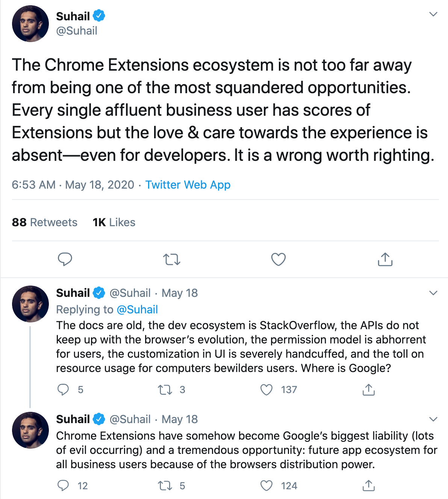View the 1K Likes list
Image resolution: width=448 pixels, height=499 pixels.
click(x=114, y=222)
